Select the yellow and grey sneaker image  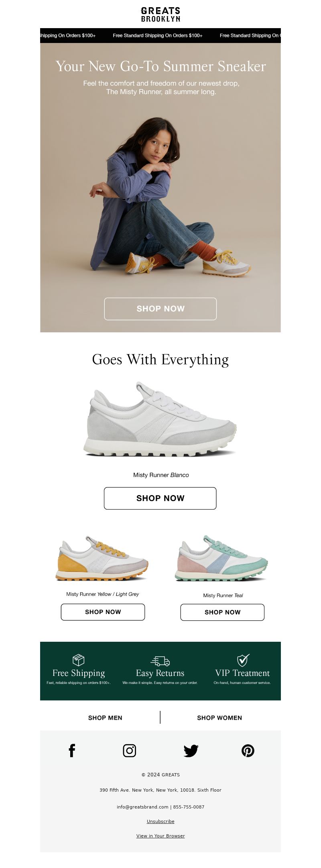102,559
